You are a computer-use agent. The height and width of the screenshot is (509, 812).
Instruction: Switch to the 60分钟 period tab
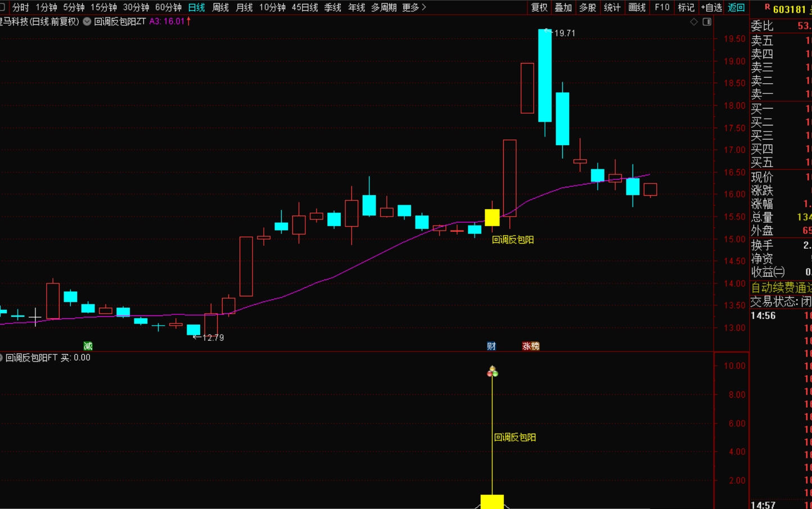[x=168, y=7]
